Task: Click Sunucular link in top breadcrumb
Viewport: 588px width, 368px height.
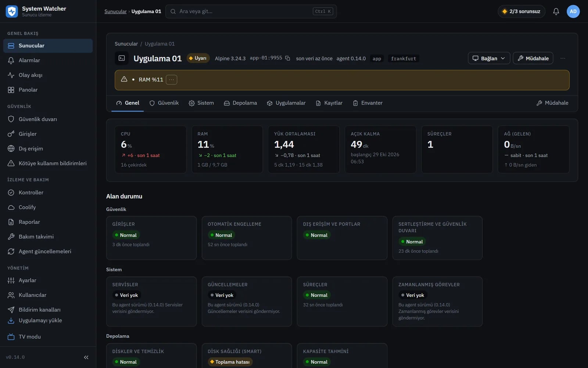Action: tap(115, 11)
